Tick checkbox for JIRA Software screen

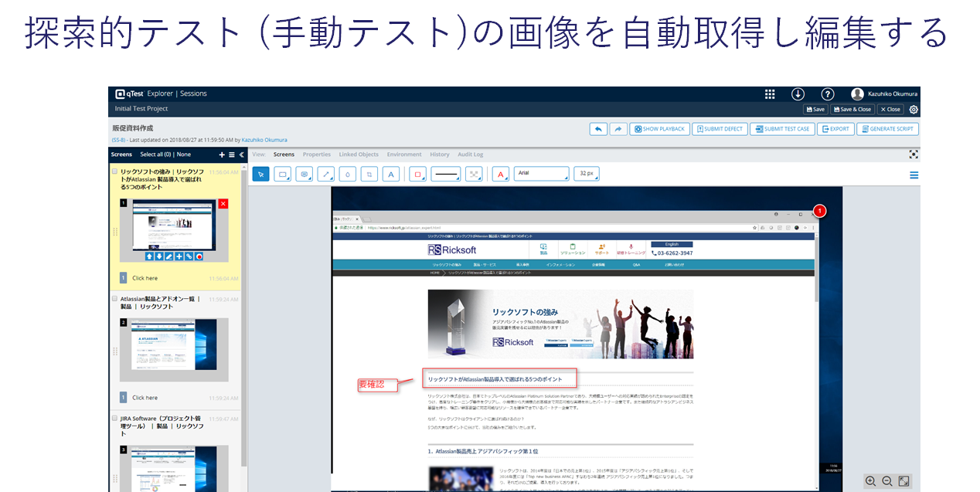[115, 419]
